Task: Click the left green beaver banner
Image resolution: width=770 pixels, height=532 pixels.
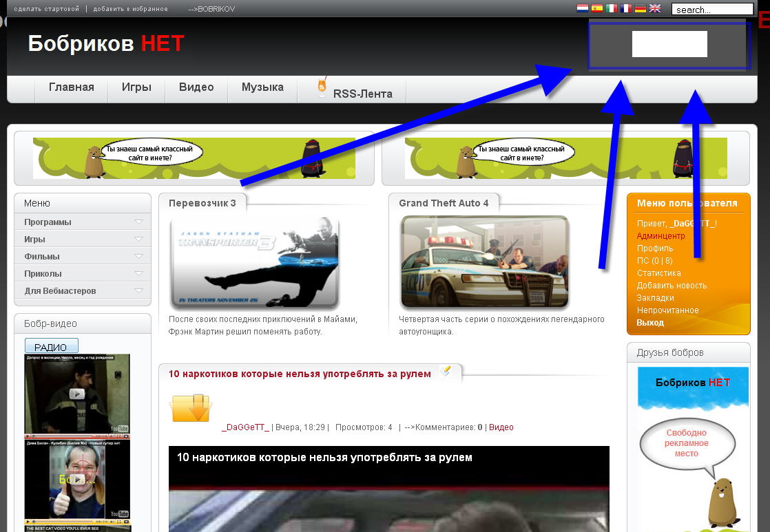Action: click(x=194, y=158)
